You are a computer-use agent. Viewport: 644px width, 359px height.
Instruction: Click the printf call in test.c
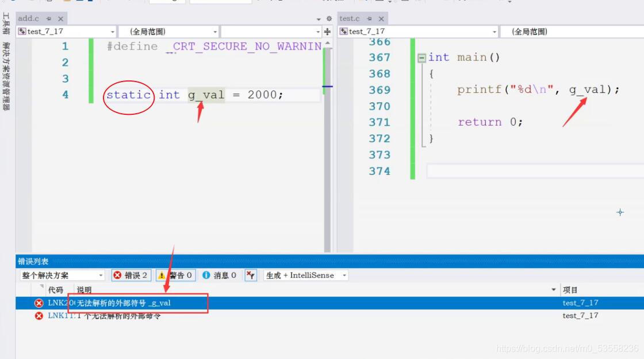480,90
